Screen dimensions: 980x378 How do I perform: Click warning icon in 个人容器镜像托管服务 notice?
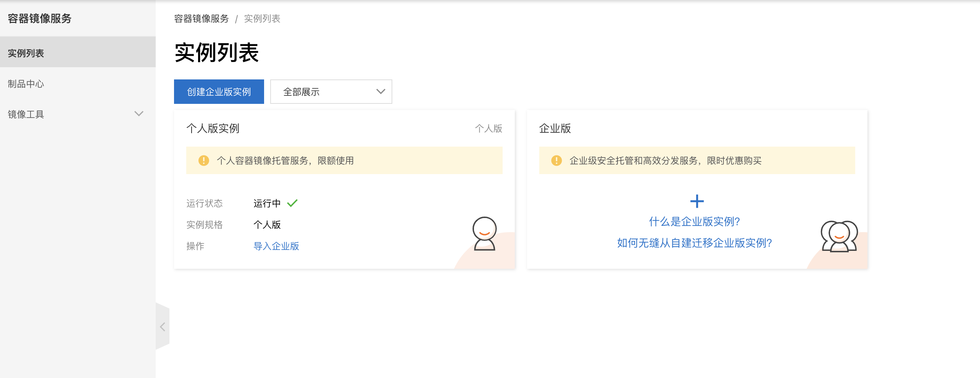(204, 160)
